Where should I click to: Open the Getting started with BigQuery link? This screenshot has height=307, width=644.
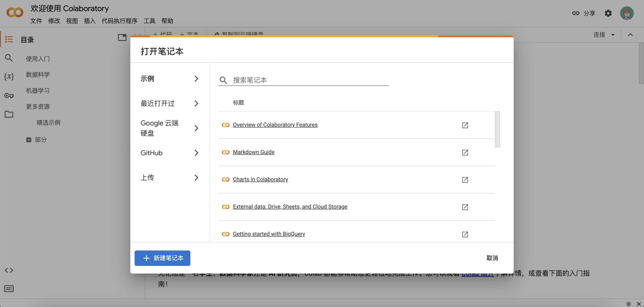(x=269, y=234)
